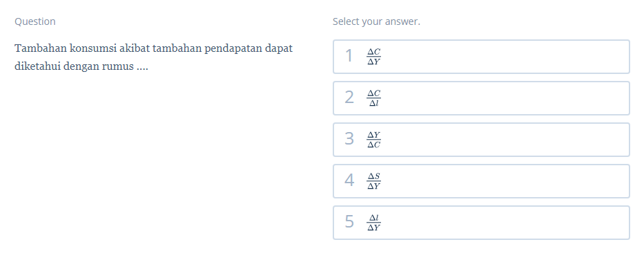Click the ΔC/Δl formula in option two

(373, 98)
